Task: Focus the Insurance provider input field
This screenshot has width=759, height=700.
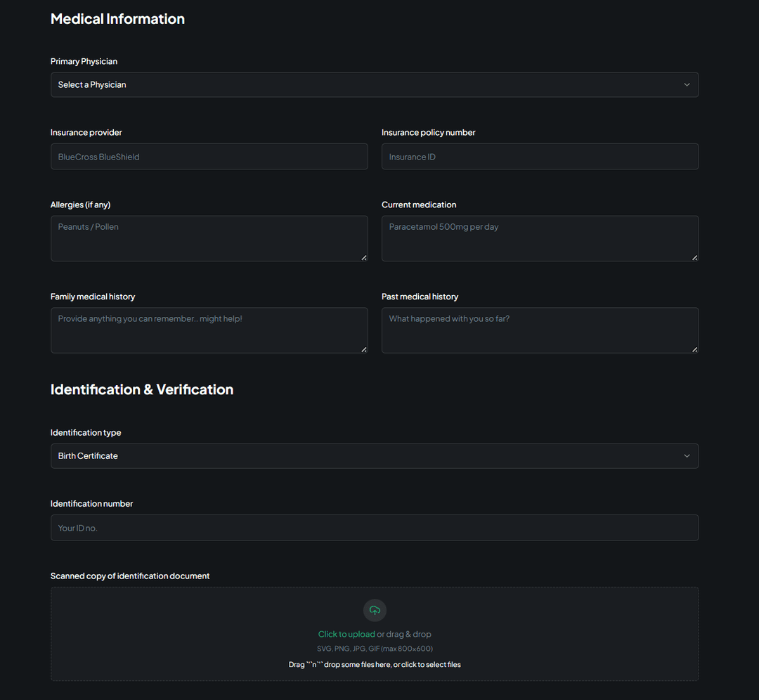Action: click(x=209, y=157)
